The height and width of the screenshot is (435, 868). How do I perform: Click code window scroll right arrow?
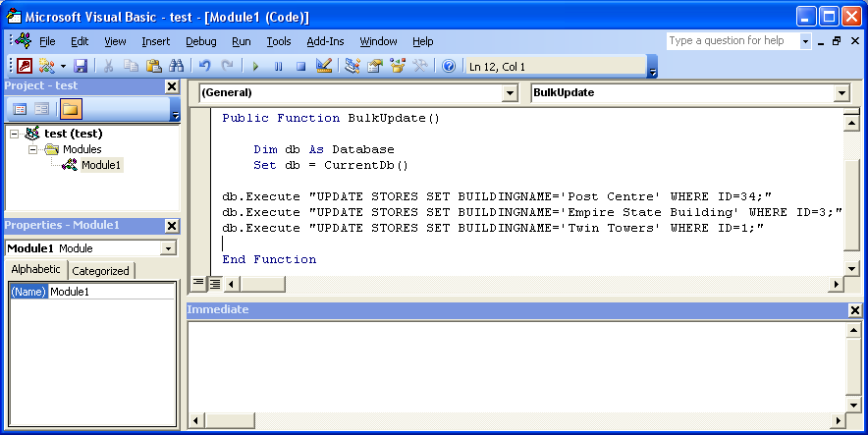point(836,285)
